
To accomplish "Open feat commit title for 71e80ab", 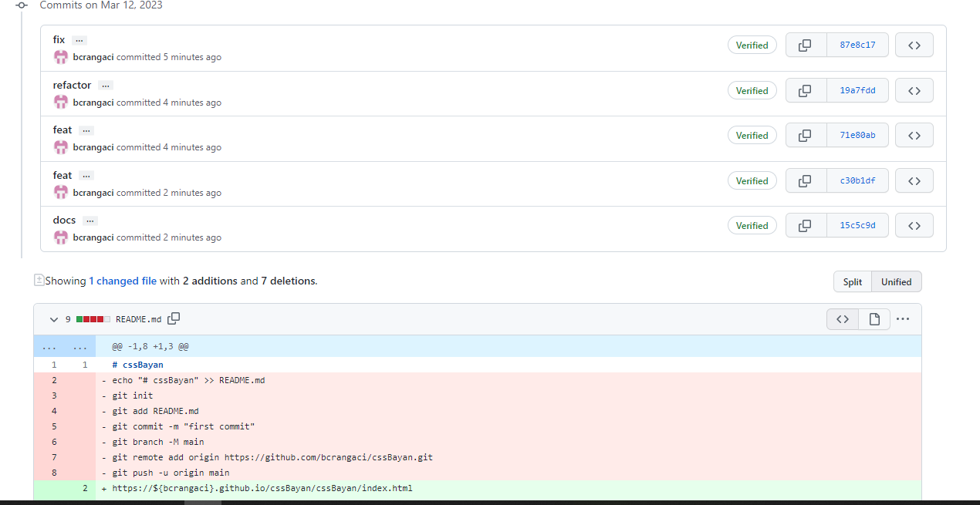I will (63, 130).
